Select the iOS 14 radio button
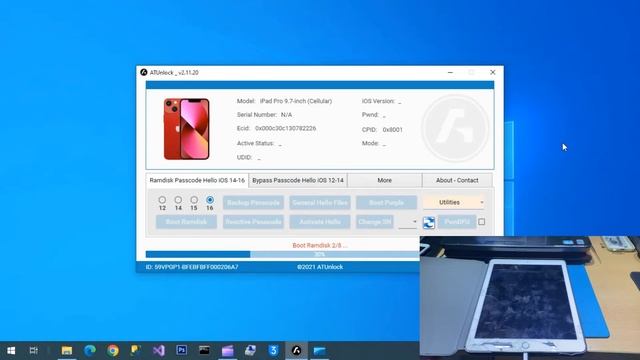This screenshot has height=360, width=640. 178,200
